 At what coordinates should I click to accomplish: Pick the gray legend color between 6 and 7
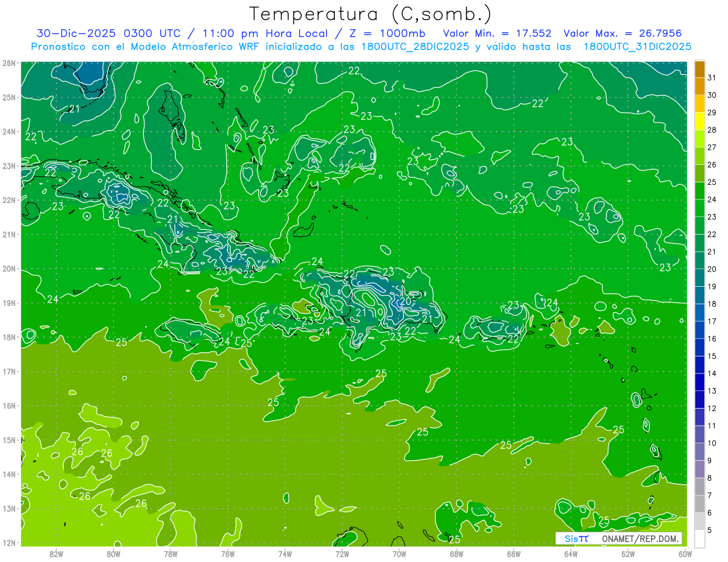click(x=699, y=504)
